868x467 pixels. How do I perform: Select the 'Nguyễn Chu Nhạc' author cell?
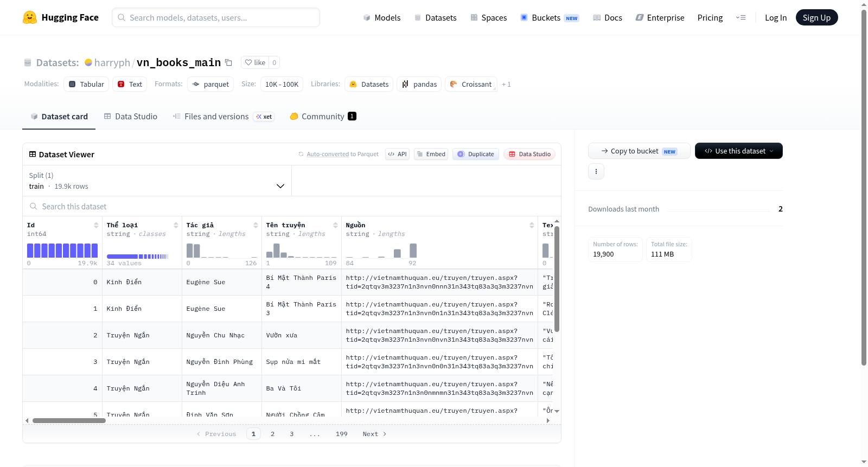222,335
